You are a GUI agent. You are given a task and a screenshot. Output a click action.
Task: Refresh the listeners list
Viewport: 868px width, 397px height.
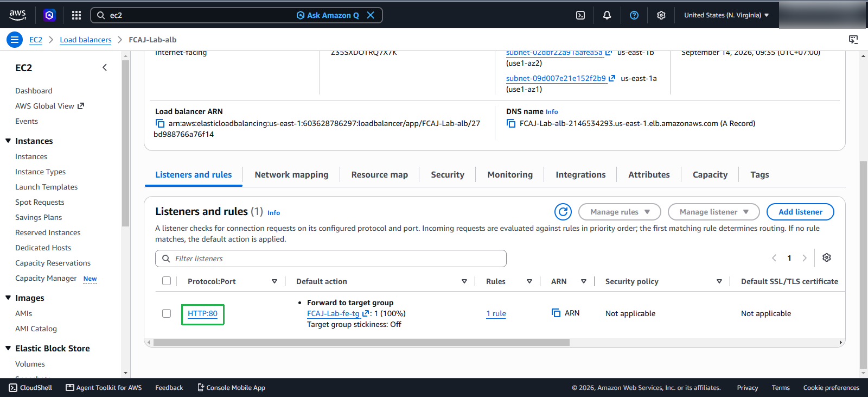point(563,212)
